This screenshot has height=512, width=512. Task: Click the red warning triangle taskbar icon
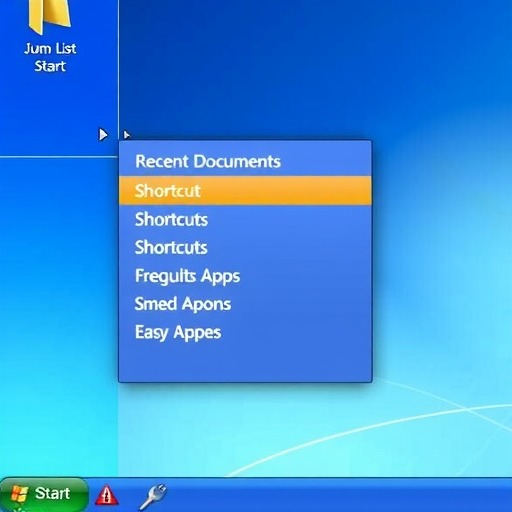click(107, 494)
